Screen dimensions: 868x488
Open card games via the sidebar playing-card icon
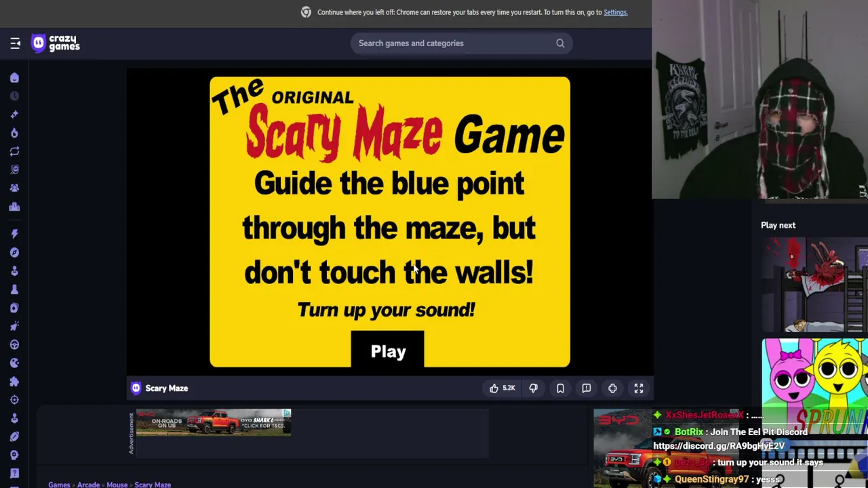(x=14, y=308)
